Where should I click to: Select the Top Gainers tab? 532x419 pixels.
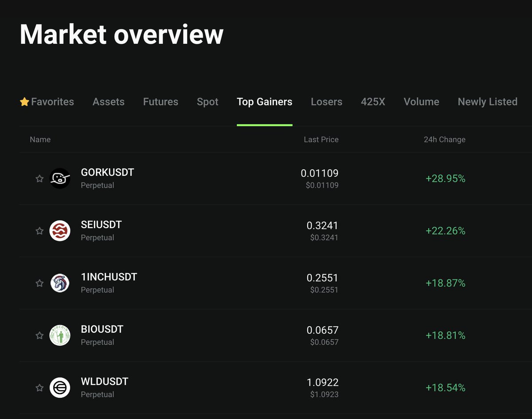pos(265,102)
